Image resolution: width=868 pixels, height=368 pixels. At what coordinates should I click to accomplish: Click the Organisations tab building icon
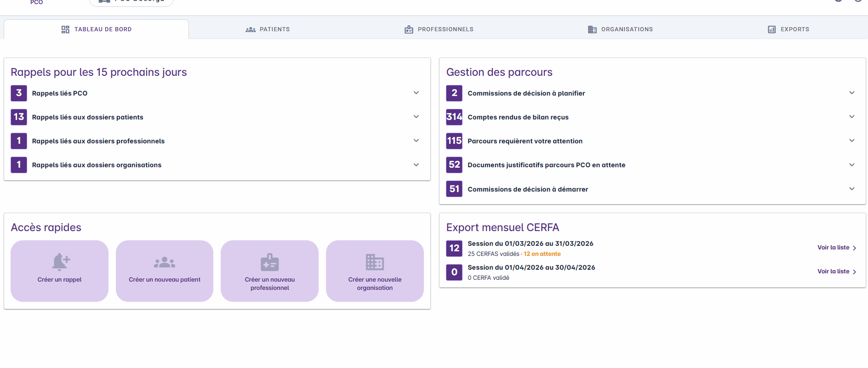592,29
